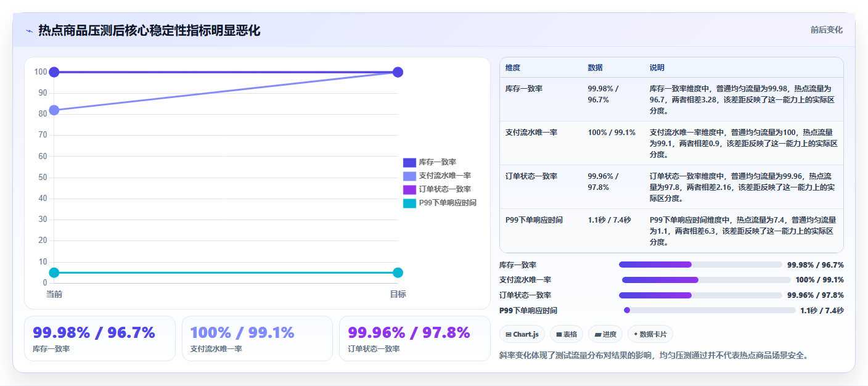Click the P99下单响应时间 table row label
Viewport: 868px width, 386px height.
[534, 220]
